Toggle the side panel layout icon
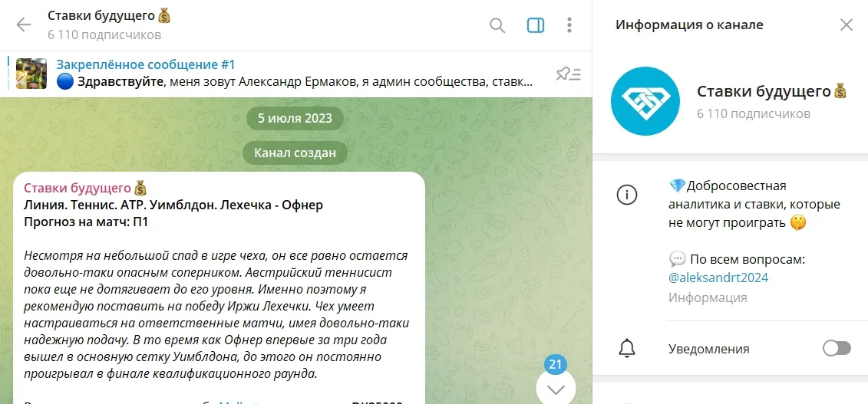The height and width of the screenshot is (404, 868). pyautogui.click(x=535, y=25)
